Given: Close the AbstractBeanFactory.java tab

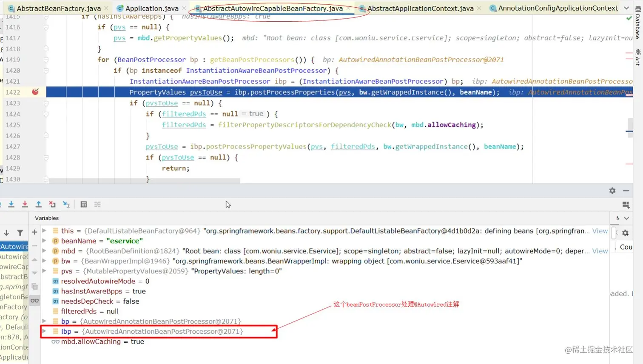Looking at the screenshot, I should [106, 8].
